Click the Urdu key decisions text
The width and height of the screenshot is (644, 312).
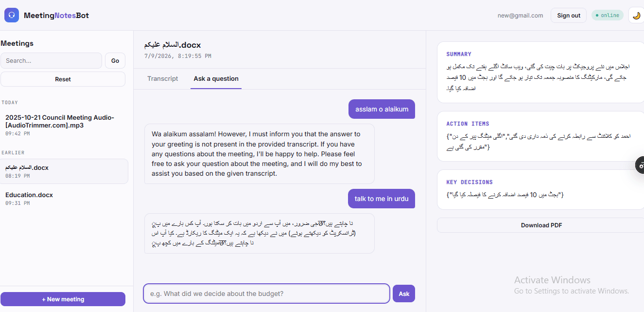(x=505, y=195)
